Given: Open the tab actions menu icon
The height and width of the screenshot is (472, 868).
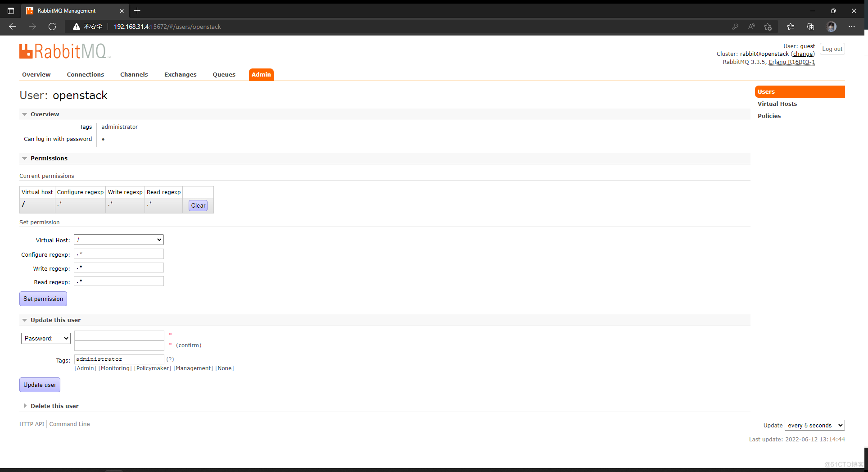Looking at the screenshot, I should coord(11,11).
